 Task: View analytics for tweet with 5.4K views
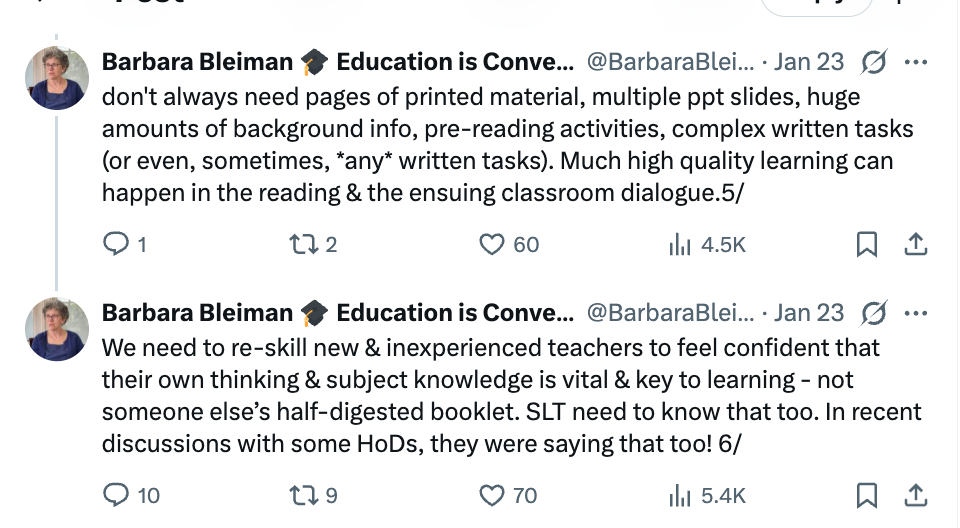click(x=680, y=494)
